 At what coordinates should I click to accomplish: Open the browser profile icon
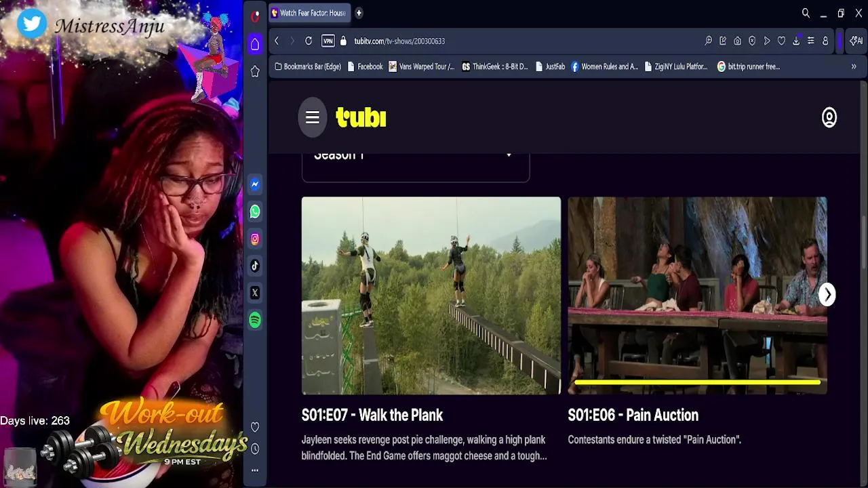825,41
